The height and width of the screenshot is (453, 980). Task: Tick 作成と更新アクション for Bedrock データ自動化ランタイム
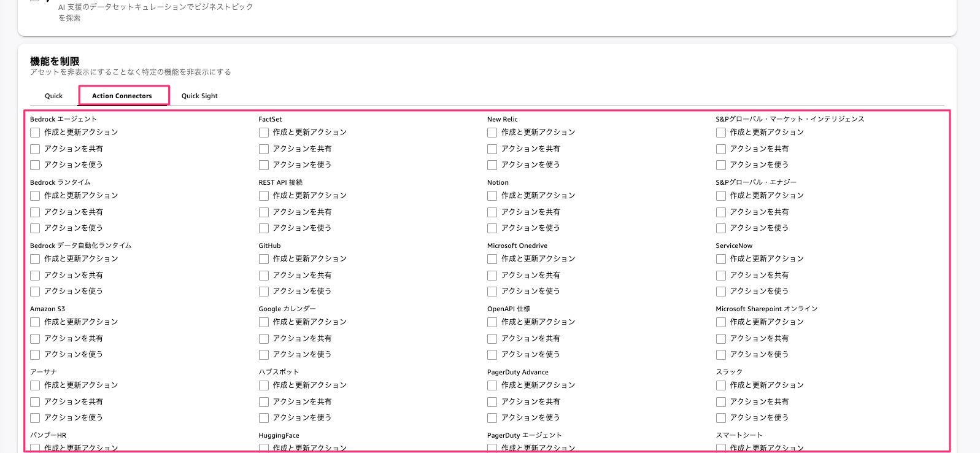click(35, 259)
